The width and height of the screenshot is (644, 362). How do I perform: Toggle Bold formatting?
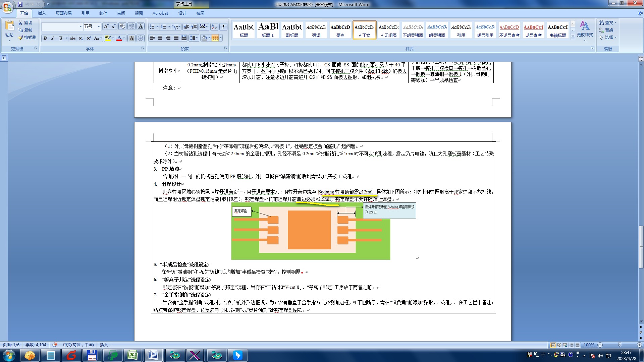(x=45, y=38)
